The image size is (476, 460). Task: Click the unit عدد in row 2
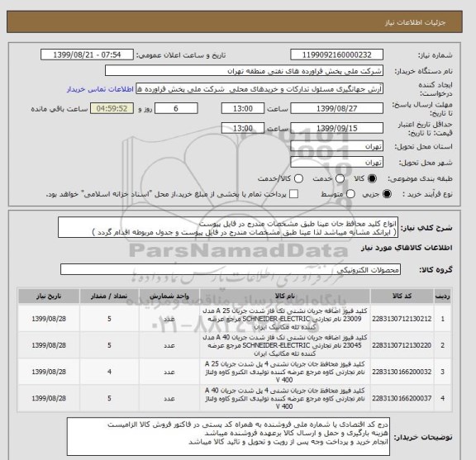pyautogui.click(x=169, y=345)
